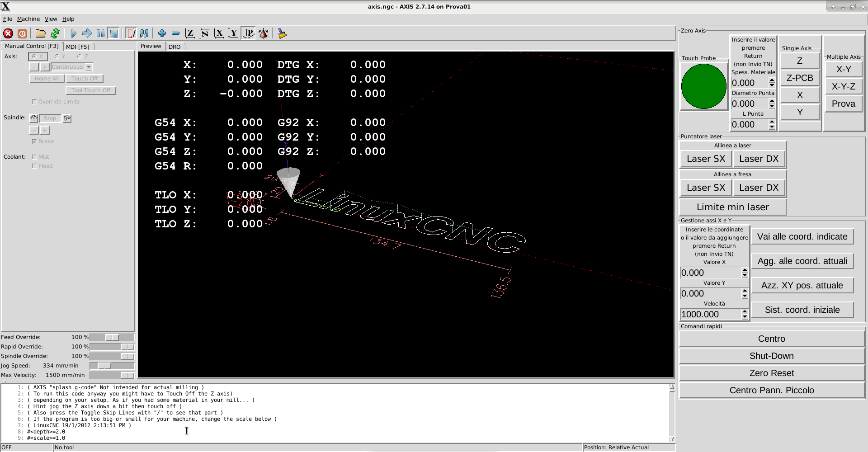Click Feed Override slider

tap(112, 337)
